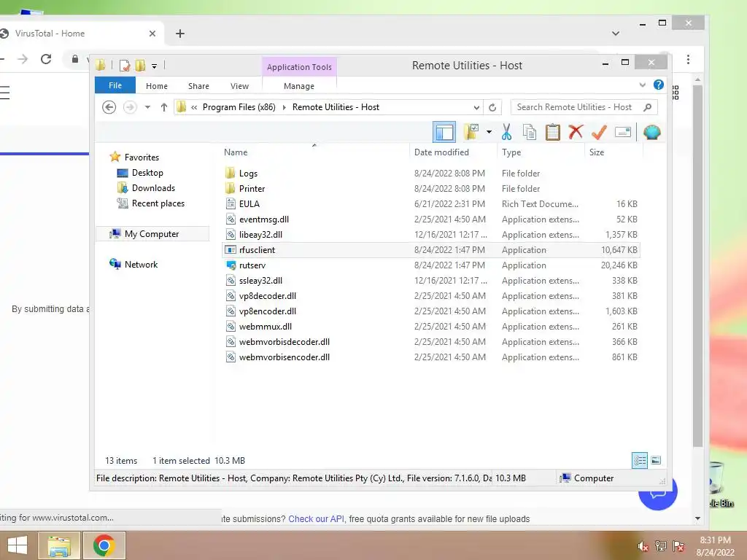
Task: Select My Computer in navigation pane
Action: [152, 234]
